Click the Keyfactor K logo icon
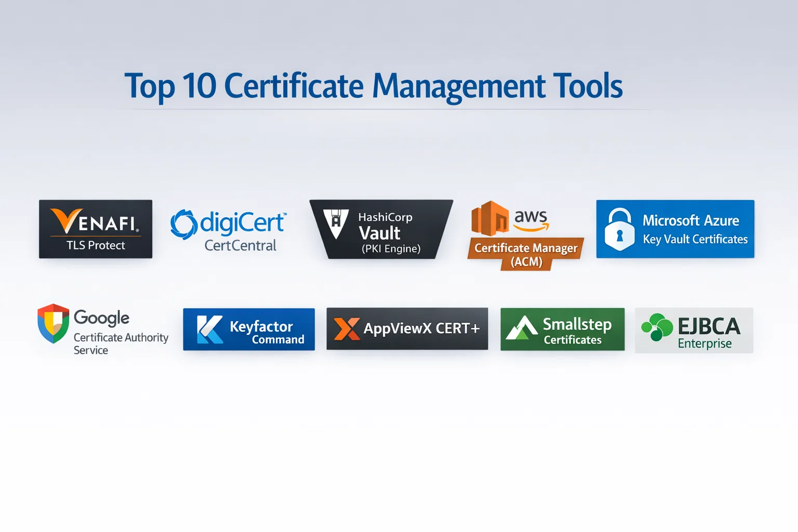Screen dimensions: 798x532 [210, 329]
